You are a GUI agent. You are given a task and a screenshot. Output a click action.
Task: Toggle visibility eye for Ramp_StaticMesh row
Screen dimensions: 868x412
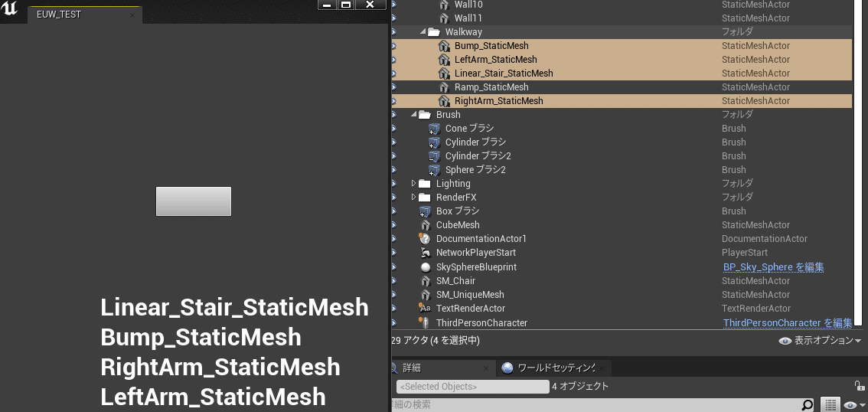pyautogui.click(x=394, y=87)
